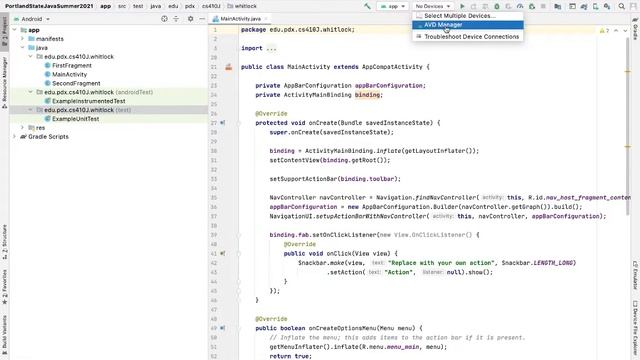This screenshot has width=640, height=360.
Task: Jump to previous highlighted problem arrow
Action: pyautogui.click(x=616, y=31)
